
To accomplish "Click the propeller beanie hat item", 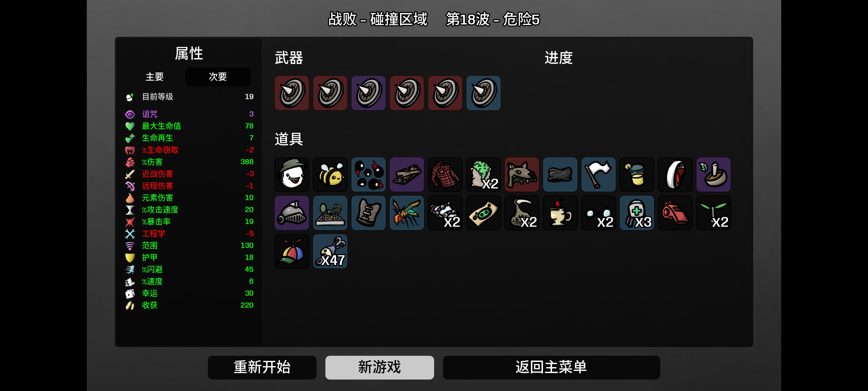I will click(x=292, y=251).
